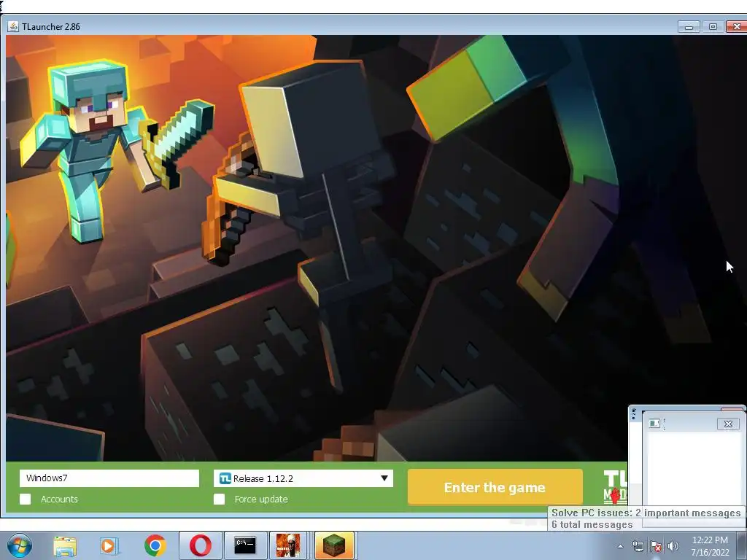Maximize the TLauncher window
The width and height of the screenshot is (747, 560).
point(713,27)
